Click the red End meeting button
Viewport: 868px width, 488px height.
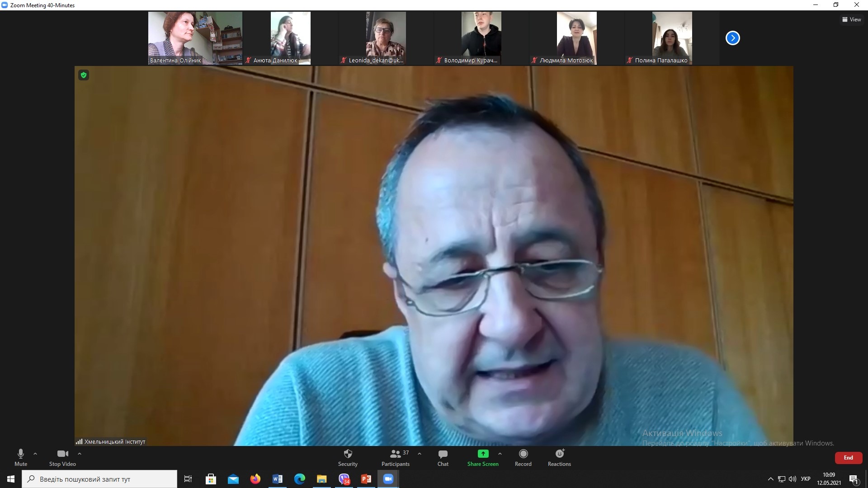click(x=848, y=458)
